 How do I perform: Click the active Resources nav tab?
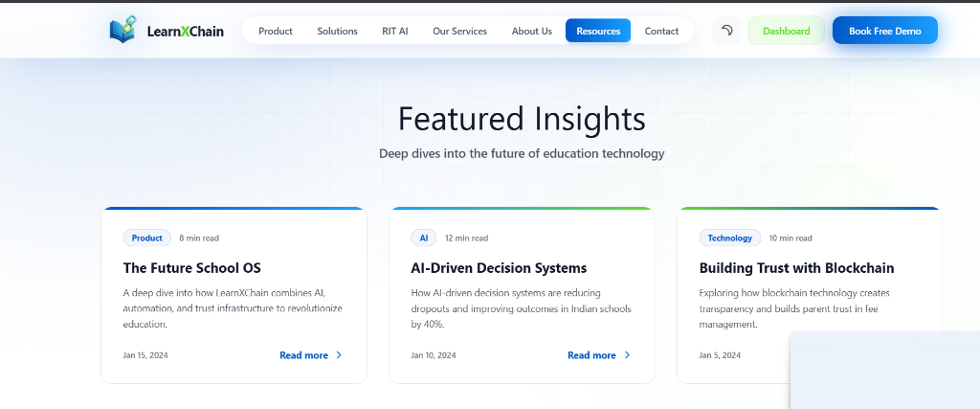point(598,31)
